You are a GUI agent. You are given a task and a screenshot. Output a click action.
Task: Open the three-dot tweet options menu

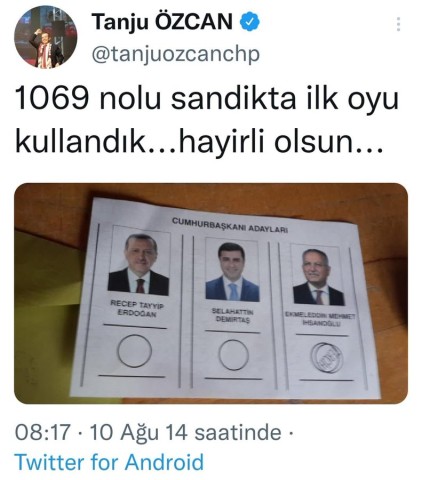coord(398,24)
